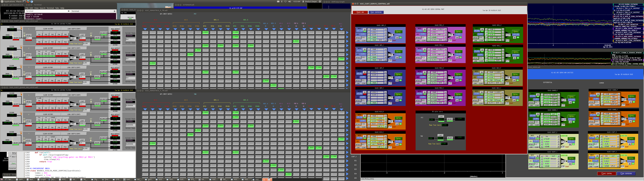Open FULL screen for H1ASC-CSOFT_Y
Viewport: 644px width, 181px height.
[x=631, y=158]
